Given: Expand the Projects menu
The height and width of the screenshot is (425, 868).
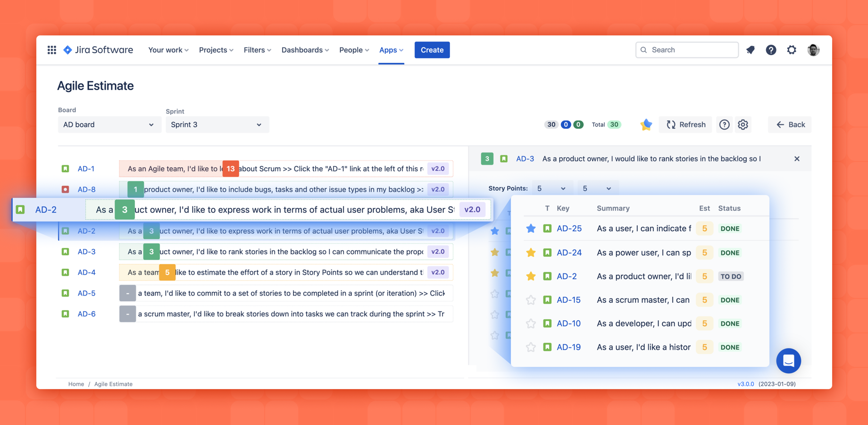Looking at the screenshot, I should pyautogui.click(x=216, y=50).
